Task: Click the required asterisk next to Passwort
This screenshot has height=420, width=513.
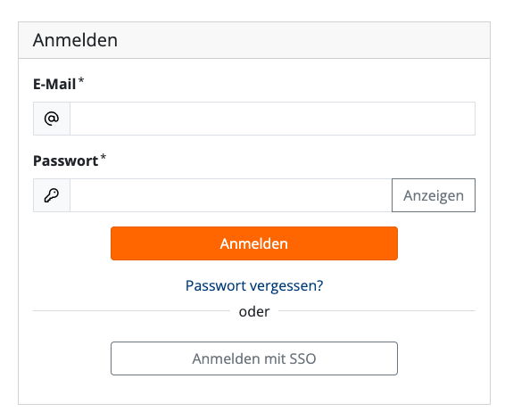Action: click(x=103, y=157)
